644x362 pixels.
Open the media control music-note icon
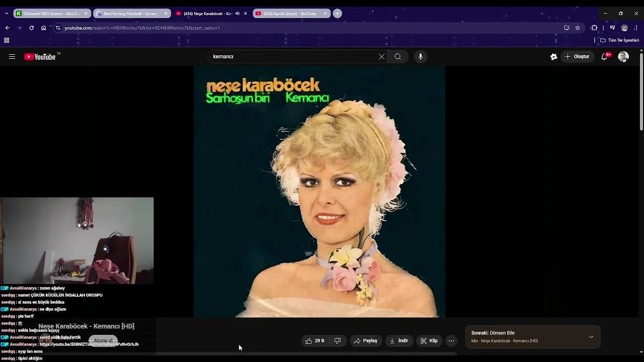[612, 28]
